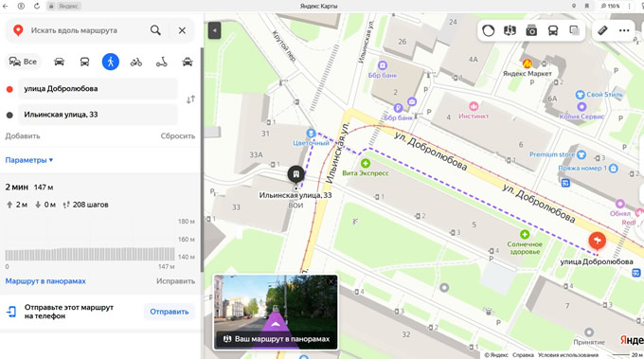644x359 pixels.
Task: Open the map ruler measurement tool
Action: (x=602, y=30)
